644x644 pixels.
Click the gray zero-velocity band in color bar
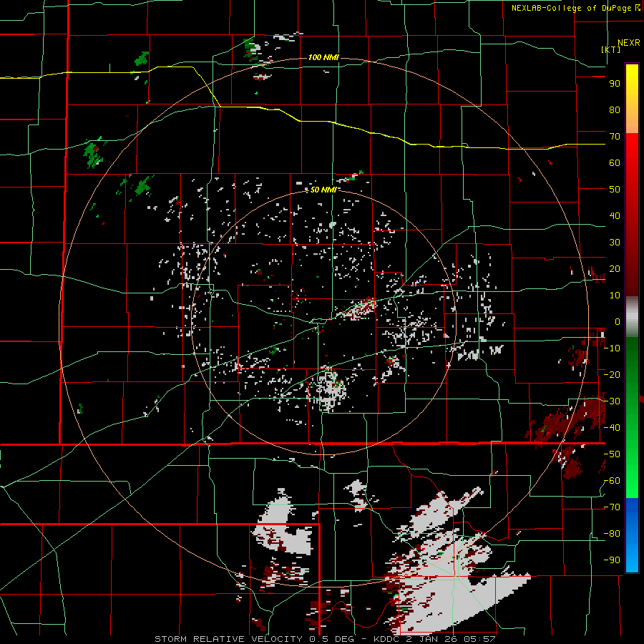click(632, 317)
